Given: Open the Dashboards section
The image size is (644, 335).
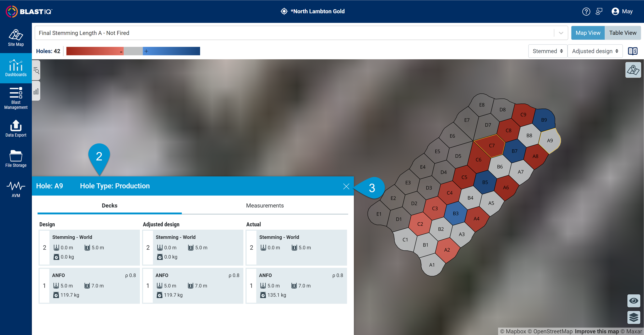Looking at the screenshot, I should (x=16, y=68).
